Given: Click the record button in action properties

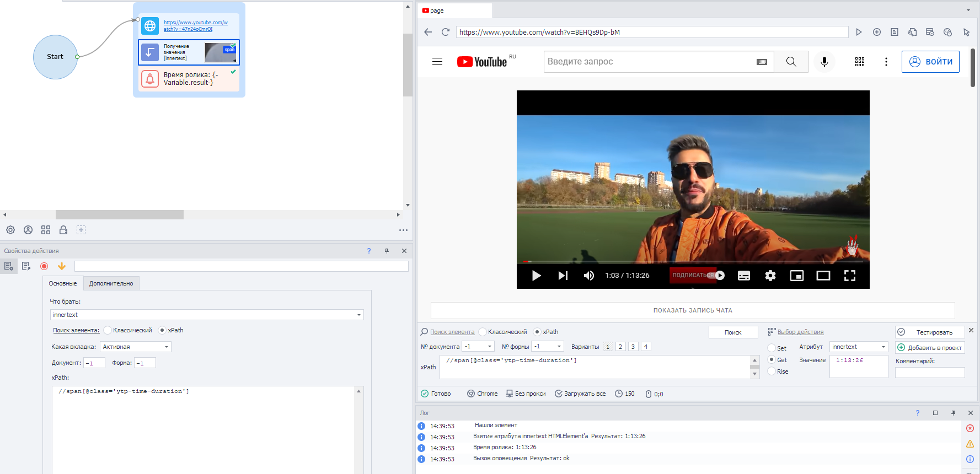Looking at the screenshot, I should pyautogui.click(x=44, y=266).
